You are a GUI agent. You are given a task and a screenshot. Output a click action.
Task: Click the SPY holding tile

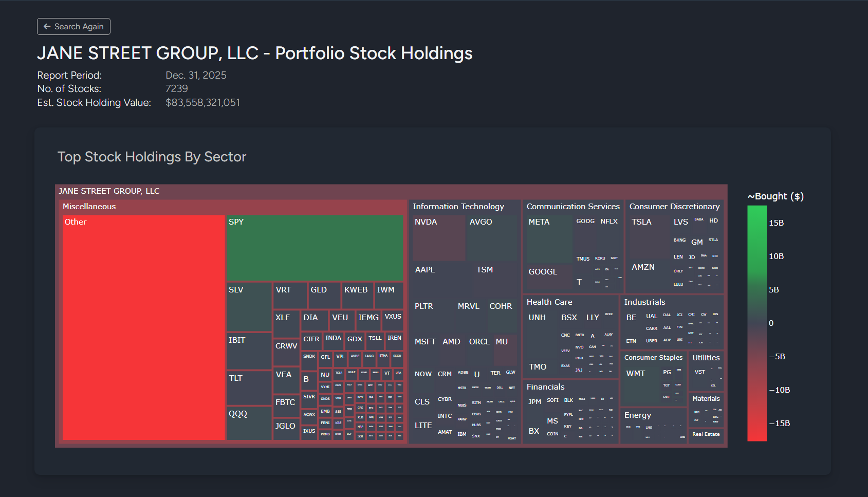click(x=315, y=247)
